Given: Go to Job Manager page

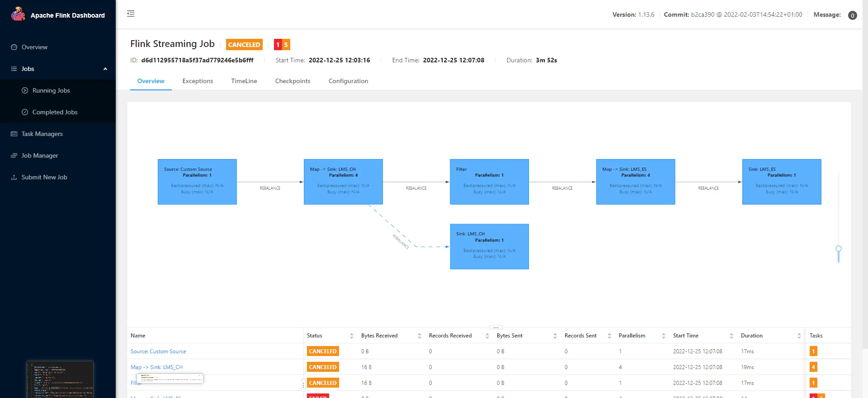Looking at the screenshot, I should (x=40, y=155).
